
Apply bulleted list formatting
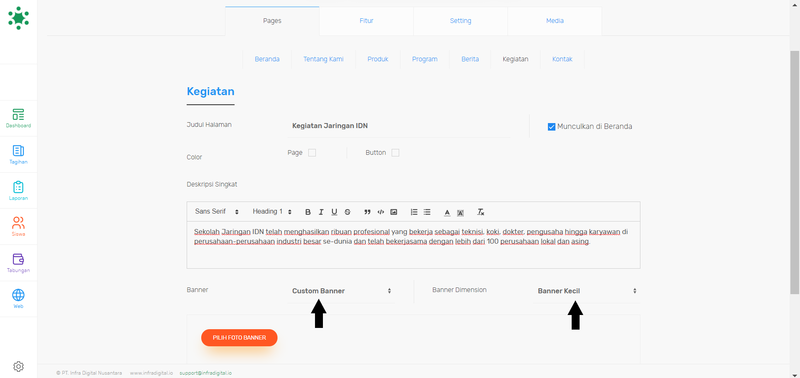click(427, 212)
